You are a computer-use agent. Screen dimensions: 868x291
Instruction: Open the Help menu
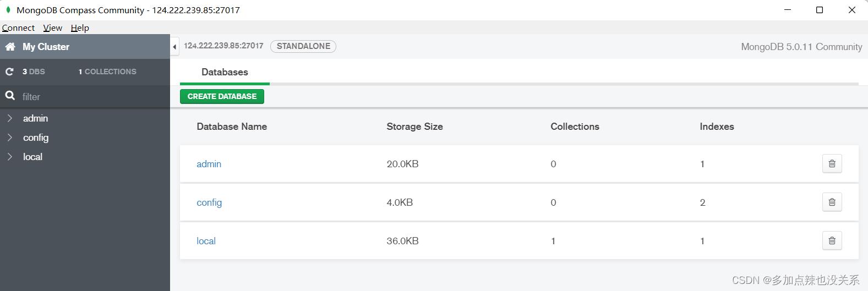tap(80, 28)
